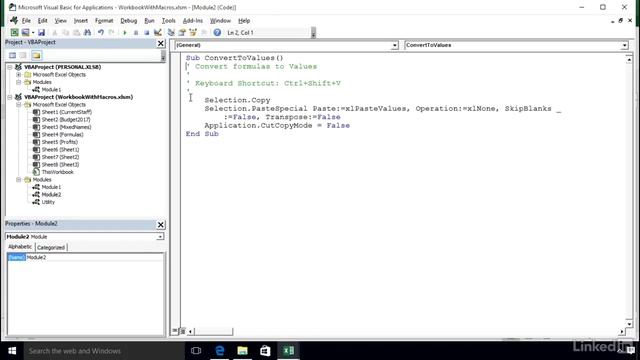The height and width of the screenshot is (360, 640).
Task: Open Find with the binoculars icon
Action: 87,32
